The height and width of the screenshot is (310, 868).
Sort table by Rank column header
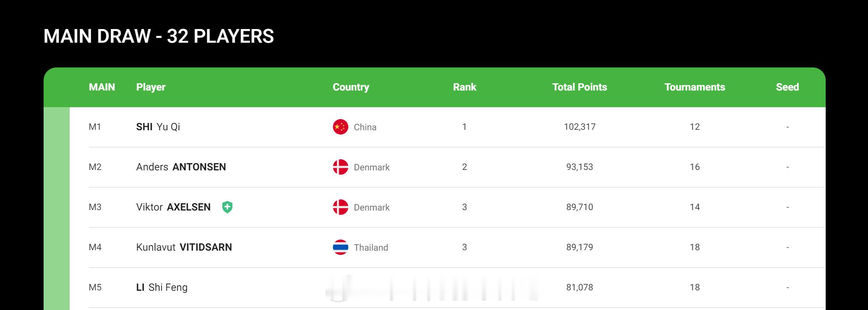point(465,87)
